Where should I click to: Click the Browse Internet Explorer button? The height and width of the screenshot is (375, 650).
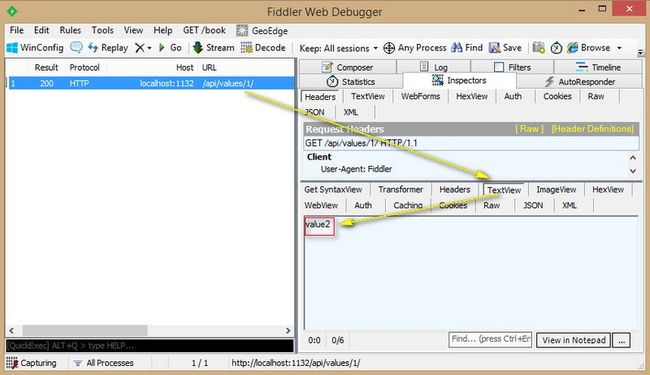(x=589, y=48)
